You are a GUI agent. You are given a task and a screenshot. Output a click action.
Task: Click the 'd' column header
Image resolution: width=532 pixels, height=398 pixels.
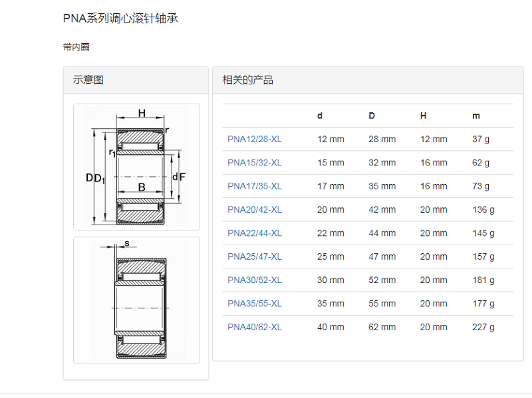pos(320,116)
